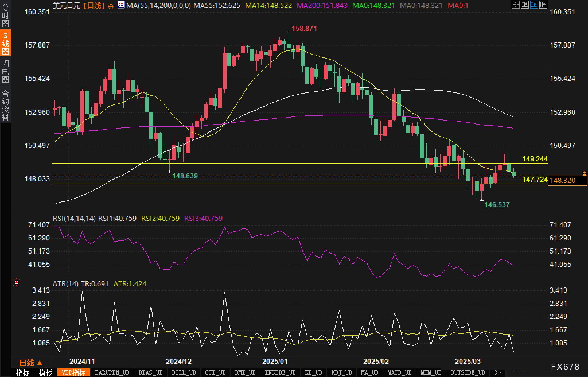Screen dimensions: 588x377
Task: Select the K线图 side tab
Action: point(5,43)
